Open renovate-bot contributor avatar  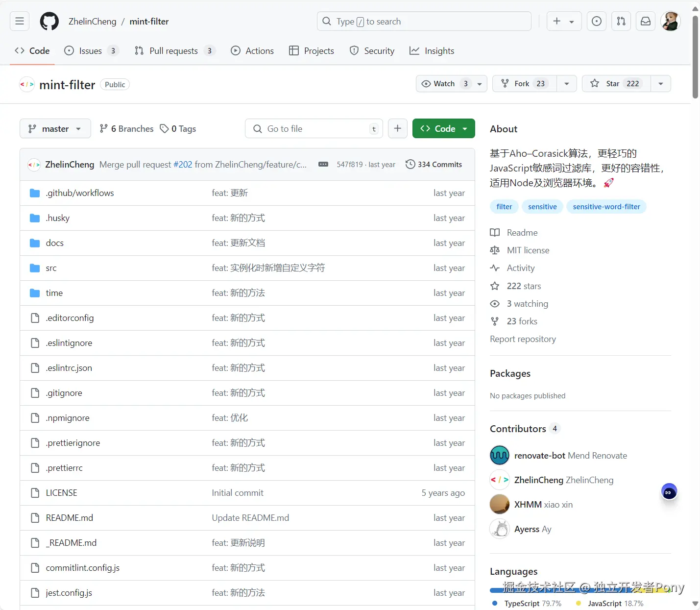tap(500, 456)
